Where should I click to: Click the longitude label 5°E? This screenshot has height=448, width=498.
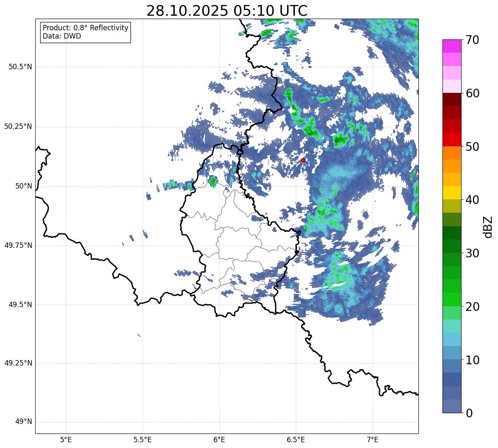tap(66, 440)
